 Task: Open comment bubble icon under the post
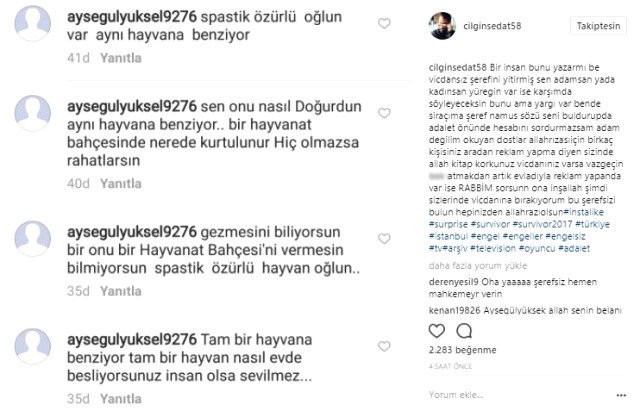[x=464, y=331]
